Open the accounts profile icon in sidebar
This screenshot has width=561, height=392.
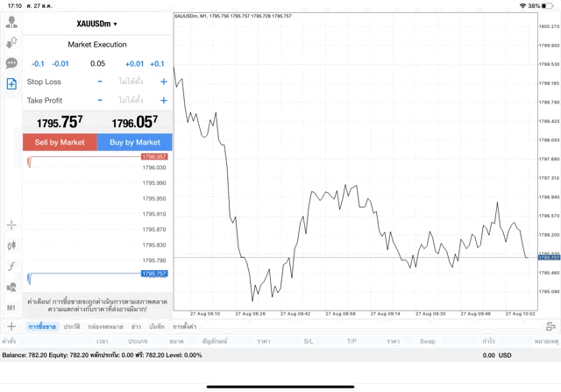pos(11,21)
